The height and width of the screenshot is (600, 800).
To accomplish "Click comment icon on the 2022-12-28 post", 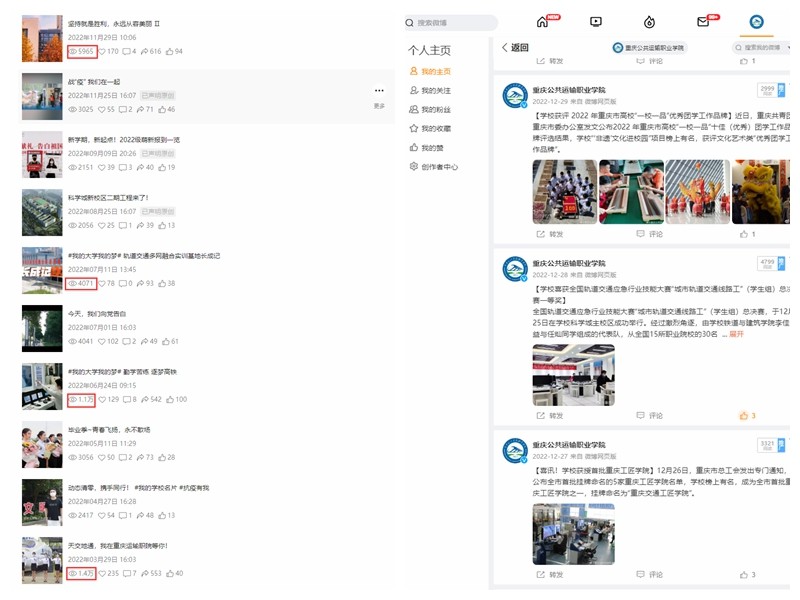I will (x=649, y=415).
